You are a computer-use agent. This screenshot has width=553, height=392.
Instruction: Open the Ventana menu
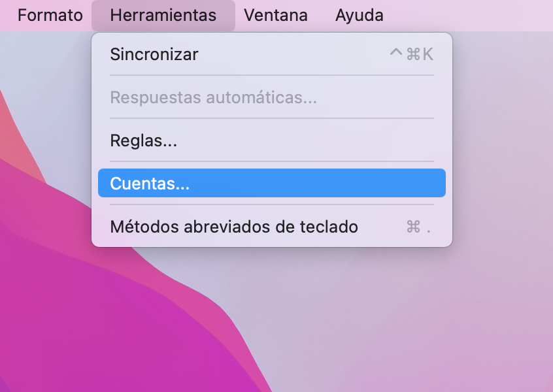pyautogui.click(x=275, y=15)
